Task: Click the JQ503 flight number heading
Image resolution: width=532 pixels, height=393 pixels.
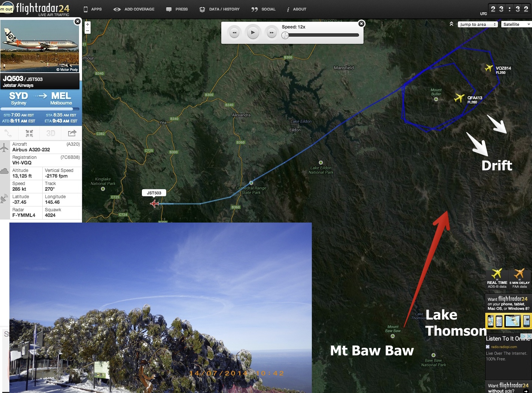Action: pos(13,79)
